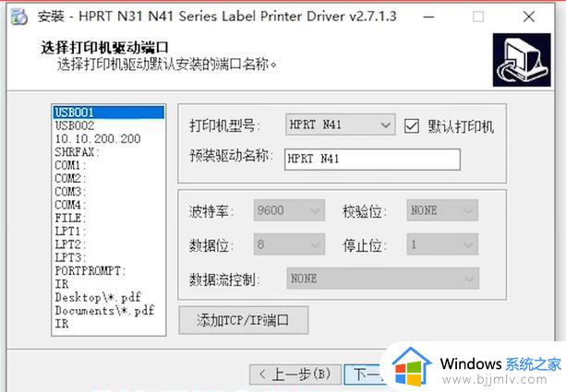Select the 10.10.200.200 port entry
566x392 pixels.
[109, 139]
